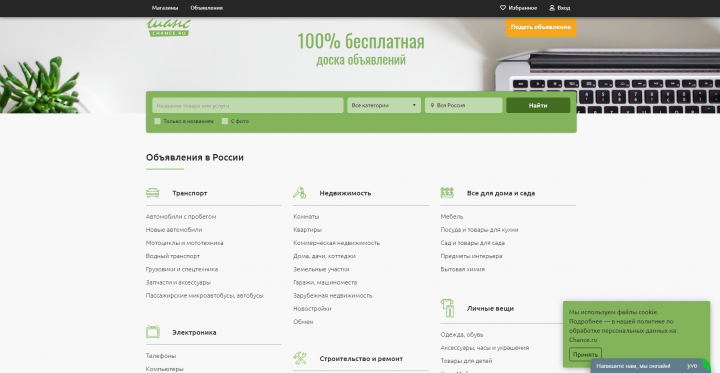Open Квартиры link

click(x=308, y=230)
